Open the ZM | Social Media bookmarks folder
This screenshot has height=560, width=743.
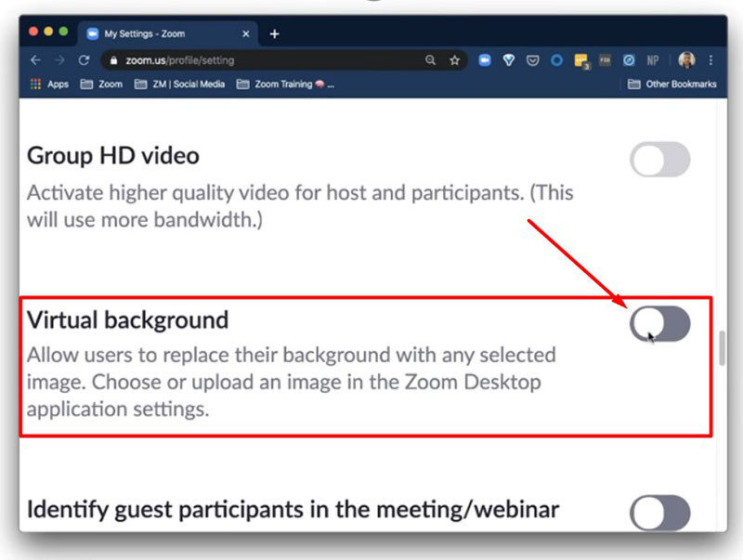[179, 85]
